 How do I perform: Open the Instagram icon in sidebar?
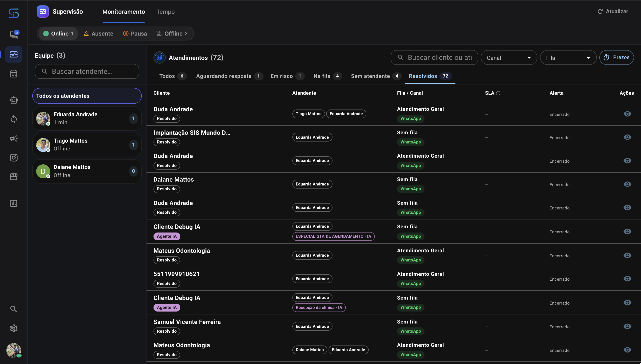[x=14, y=157]
